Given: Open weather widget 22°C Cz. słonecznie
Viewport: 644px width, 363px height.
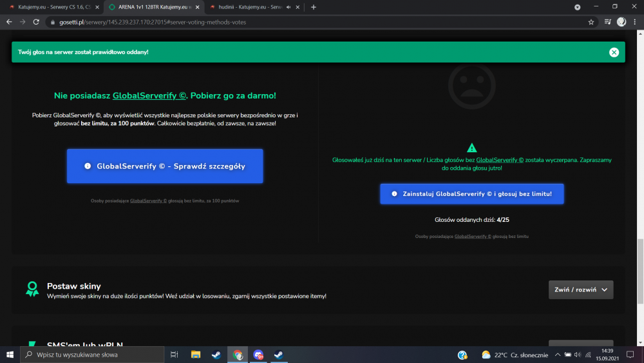Looking at the screenshot, I should 515,355.
